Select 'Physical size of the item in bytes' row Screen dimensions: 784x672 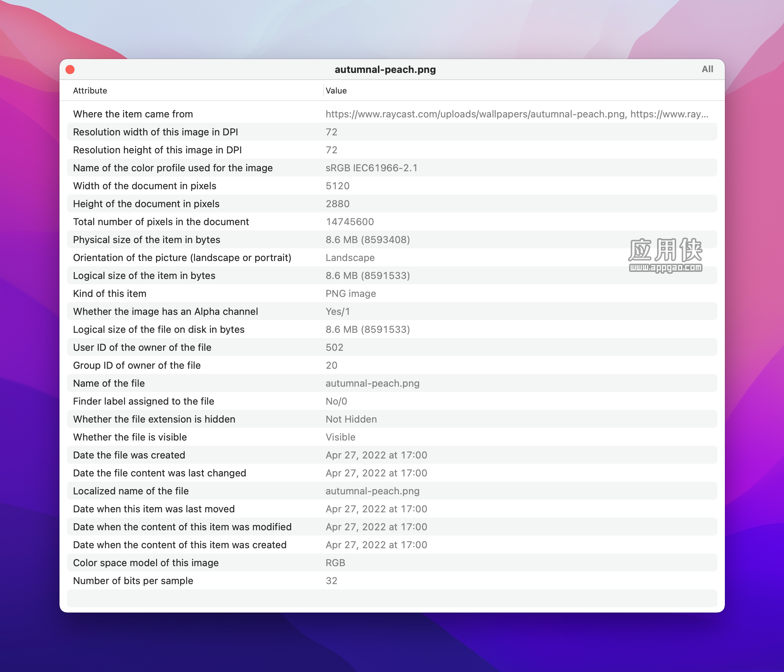[392, 240]
